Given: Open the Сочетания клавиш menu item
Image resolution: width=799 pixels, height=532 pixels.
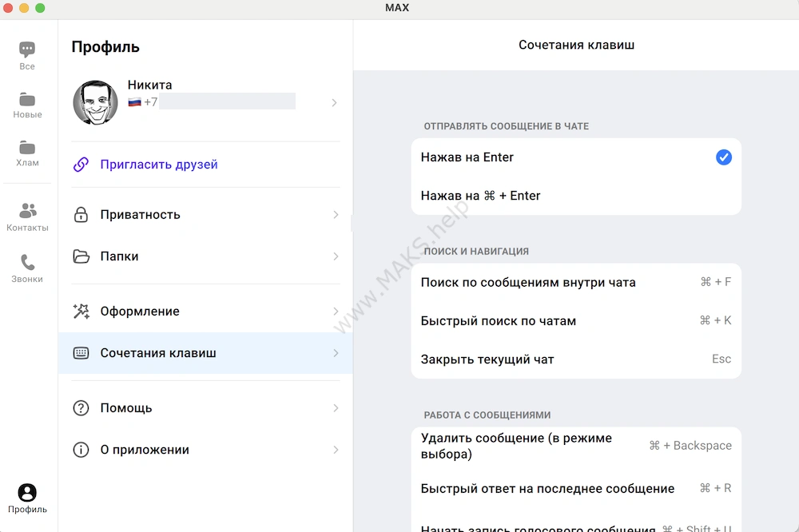Looking at the screenshot, I should [x=158, y=353].
